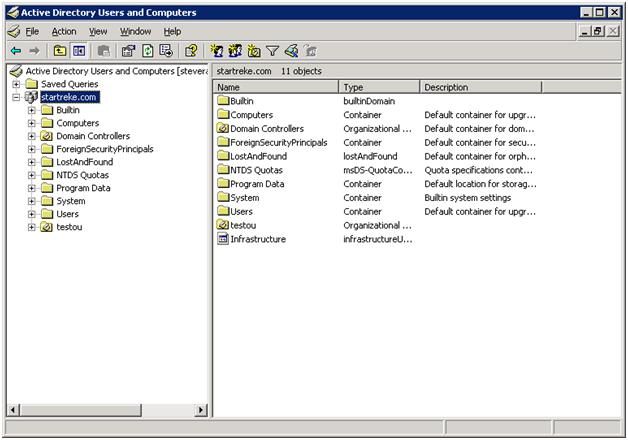The height and width of the screenshot is (440, 628).
Task: Click the MMC icon beside File menu
Action: coord(14,31)
